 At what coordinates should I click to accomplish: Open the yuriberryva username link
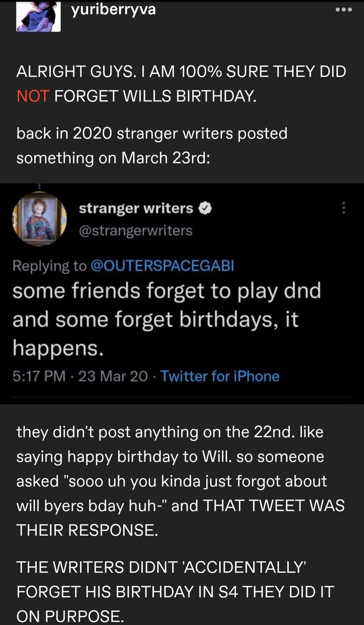click(113, 9)
